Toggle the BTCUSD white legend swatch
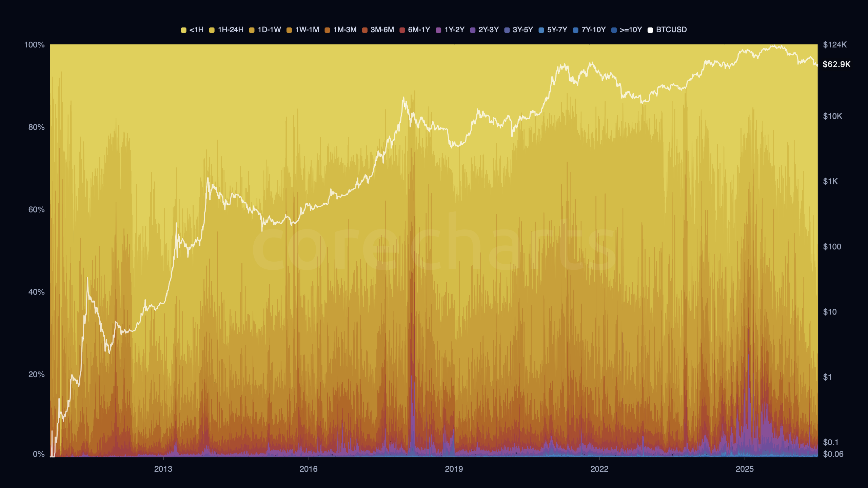 (x=650, y=30)
